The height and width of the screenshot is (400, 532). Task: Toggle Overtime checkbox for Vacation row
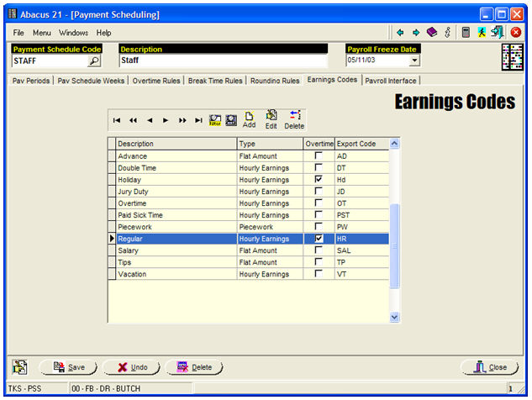tap(318, 274)
